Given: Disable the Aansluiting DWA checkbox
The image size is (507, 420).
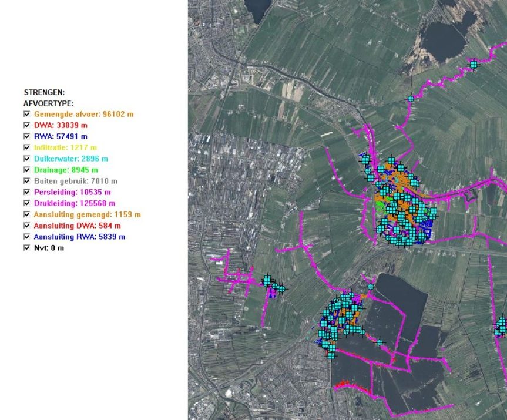Looking at the screenshot, I should click(26, 226).
